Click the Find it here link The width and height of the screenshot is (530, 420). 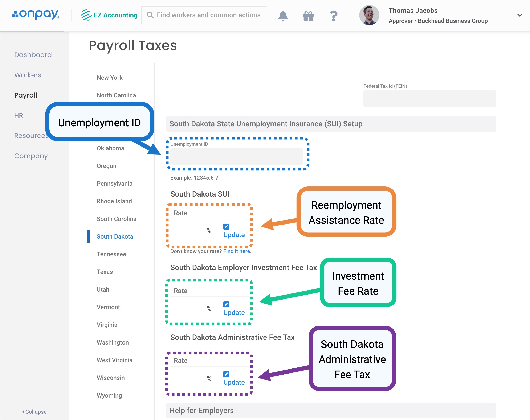[236, 251]
